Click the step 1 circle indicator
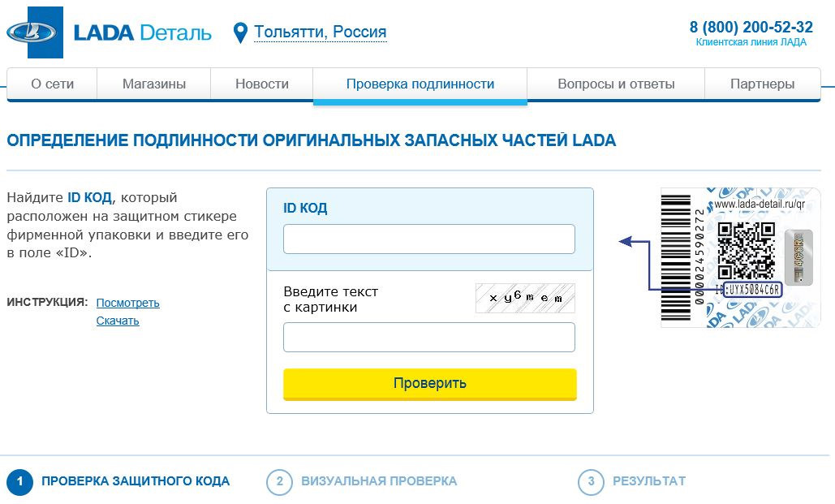This screenshot has width=835, height=504. tap(19, 482)
